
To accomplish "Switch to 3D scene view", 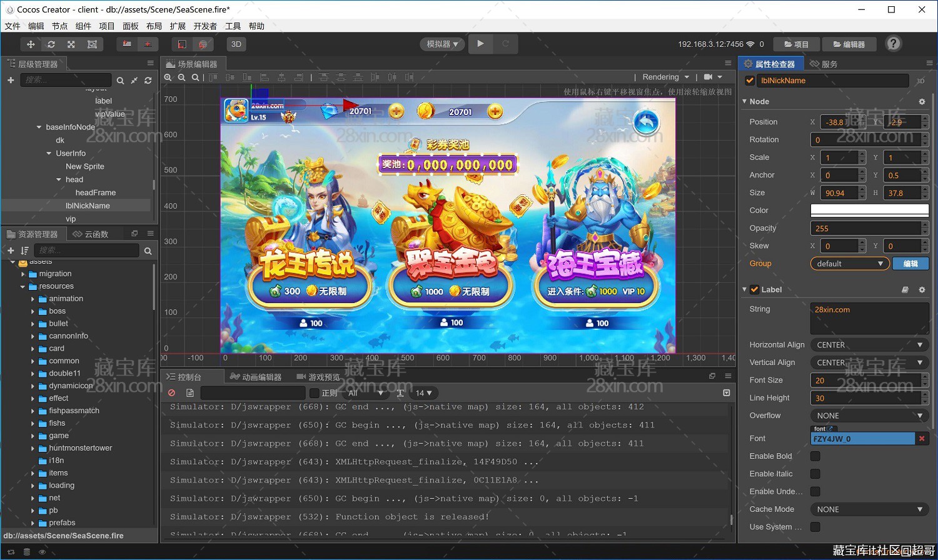I will 236,44.
